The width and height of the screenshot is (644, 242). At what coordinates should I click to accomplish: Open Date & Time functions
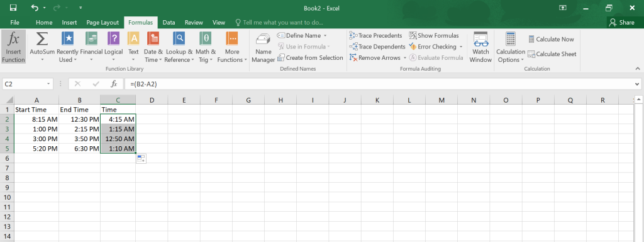point(153,47)
